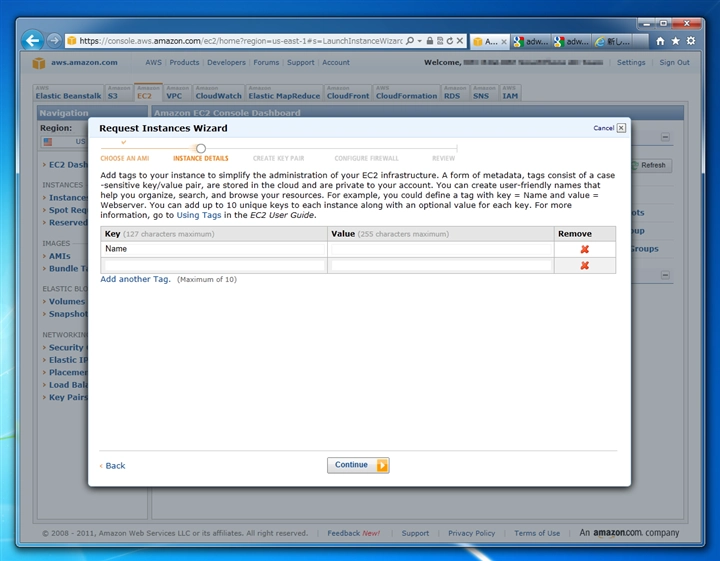Remove the Name tag row with red X

(585, 249)
